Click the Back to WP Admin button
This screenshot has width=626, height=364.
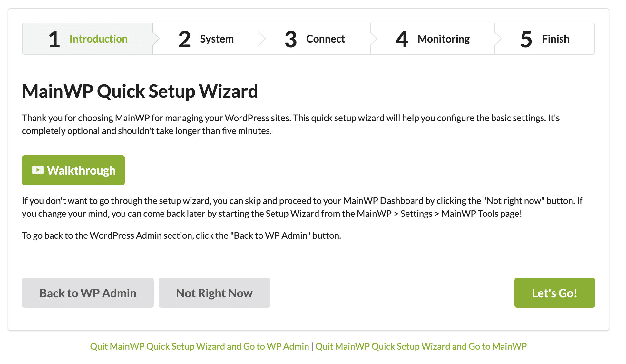pos(88,293)
